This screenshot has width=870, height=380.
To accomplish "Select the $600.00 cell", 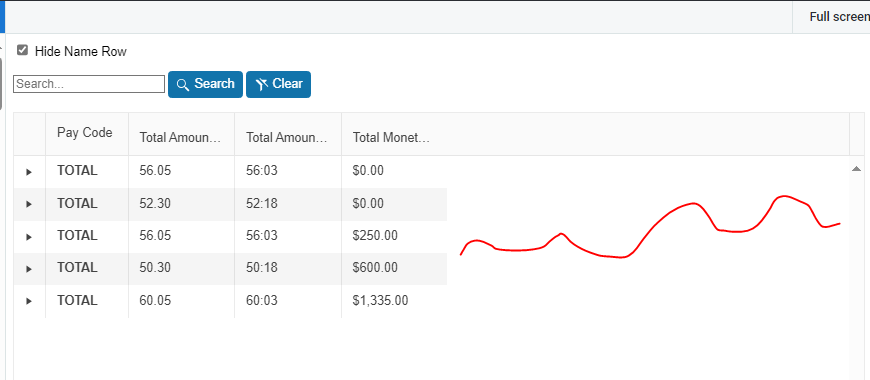I will 394,268.
